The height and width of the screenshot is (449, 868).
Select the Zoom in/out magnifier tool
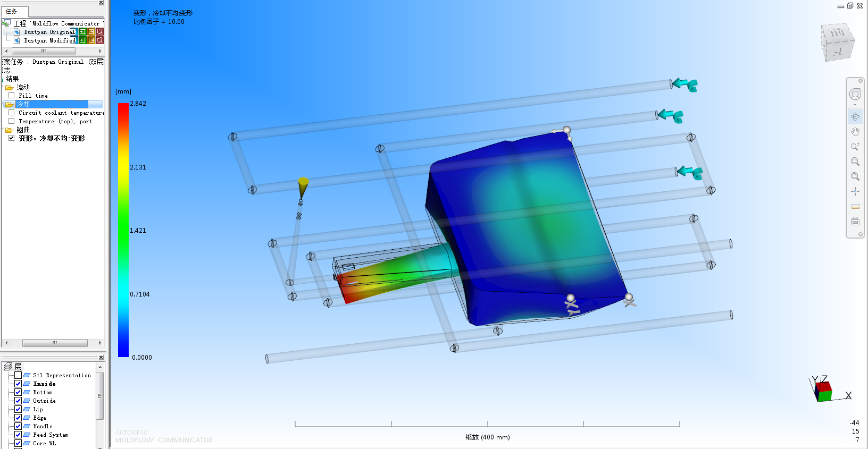tap(855, 147)
